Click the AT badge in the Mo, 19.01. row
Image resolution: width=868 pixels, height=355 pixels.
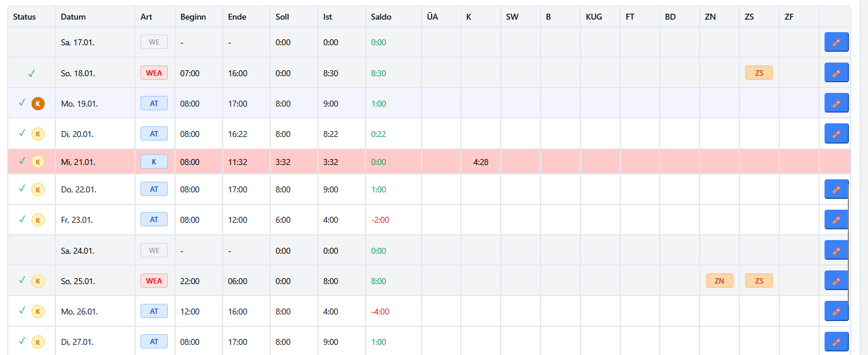(x=154, y=103)
